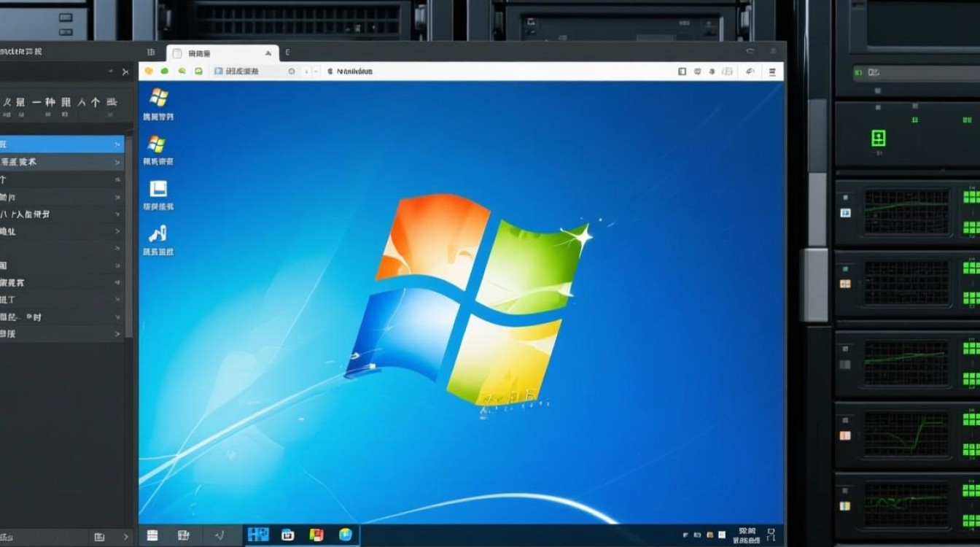Select the highlighted blue entry in the sidebar list
980x547 pixels.
tap(58, 144)
